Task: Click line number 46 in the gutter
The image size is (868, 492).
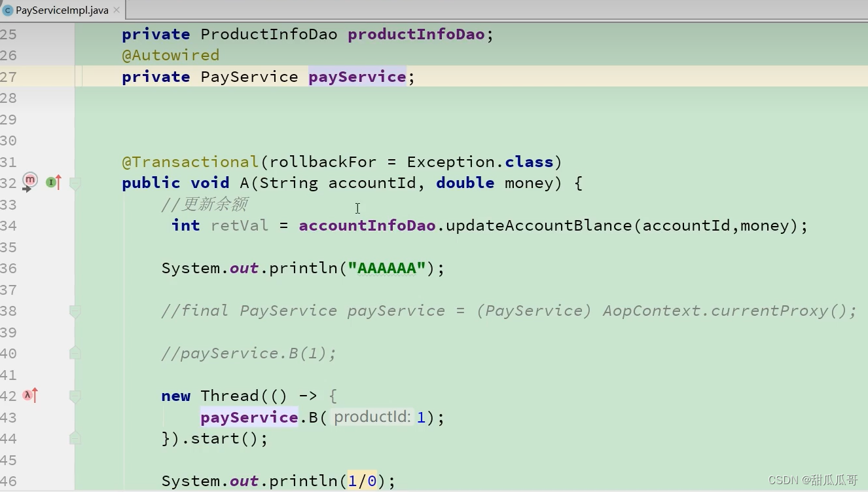Action: tap(9, 481)
